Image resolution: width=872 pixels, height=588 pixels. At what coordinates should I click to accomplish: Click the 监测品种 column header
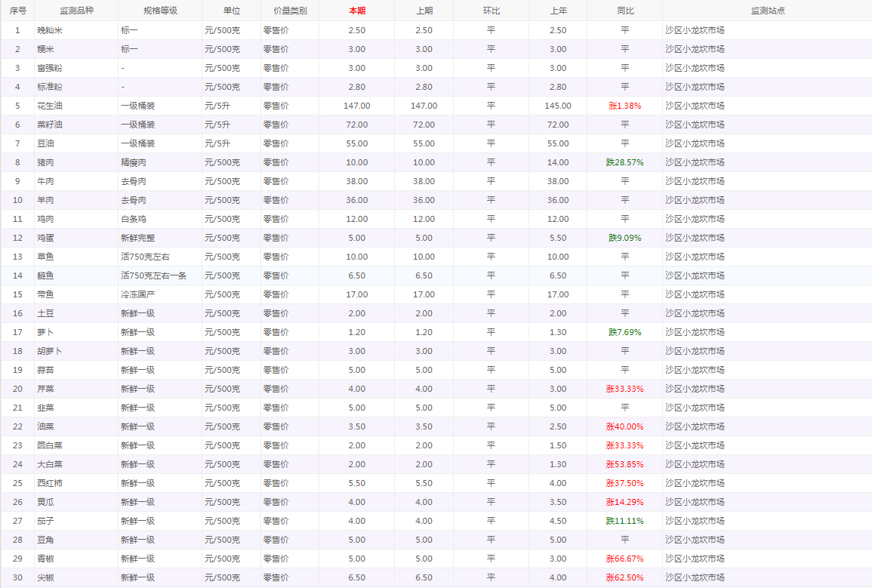click(75, 11)
